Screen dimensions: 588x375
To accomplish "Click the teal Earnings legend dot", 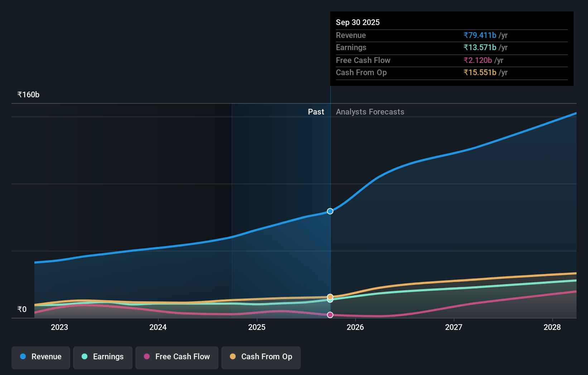I will click(84, 357).
